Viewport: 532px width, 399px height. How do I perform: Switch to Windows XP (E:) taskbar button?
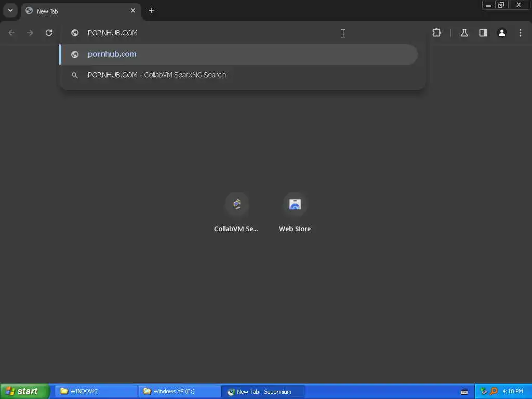pyautogui.click(x=179, y=392)
